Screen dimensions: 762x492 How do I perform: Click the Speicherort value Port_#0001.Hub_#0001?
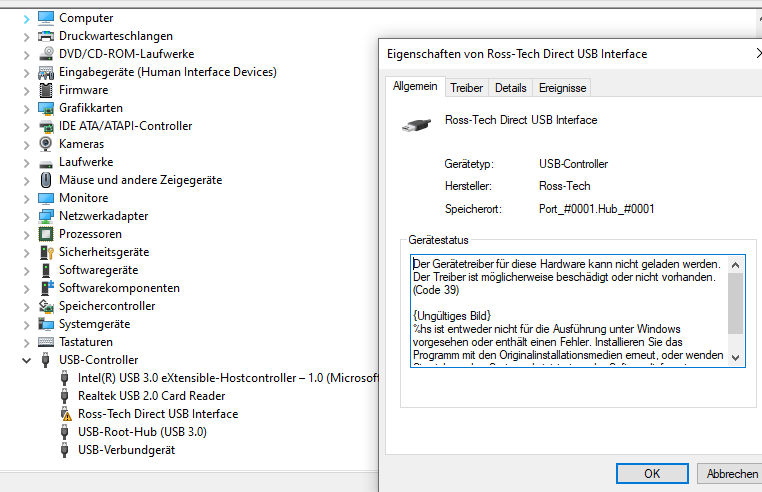coord(596,209)
